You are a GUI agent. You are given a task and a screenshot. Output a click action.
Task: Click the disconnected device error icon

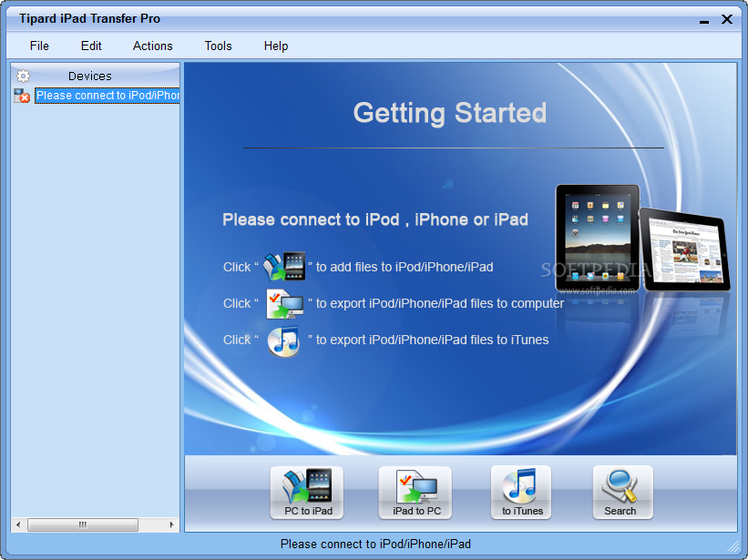point(23,96)
